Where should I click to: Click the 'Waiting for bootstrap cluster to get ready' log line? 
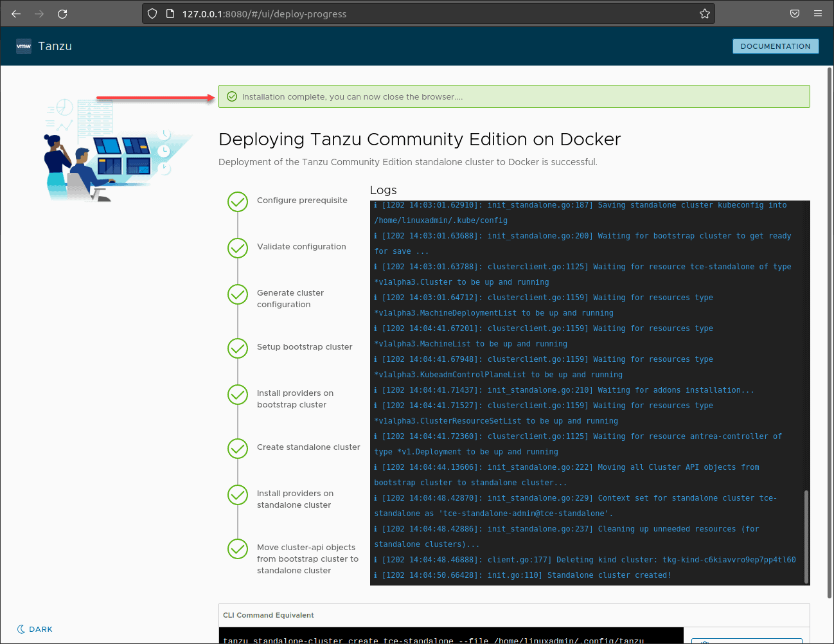point(583,244)
